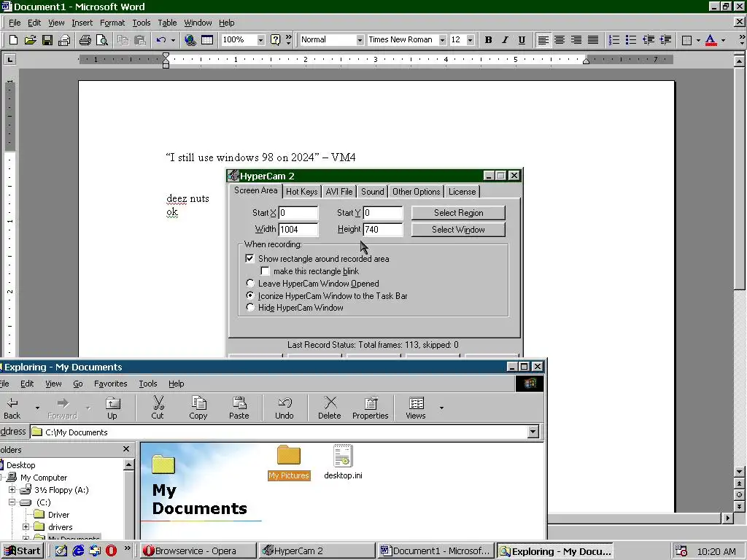Select the My Pictures folder in Explorer

[x=289, y=462]
